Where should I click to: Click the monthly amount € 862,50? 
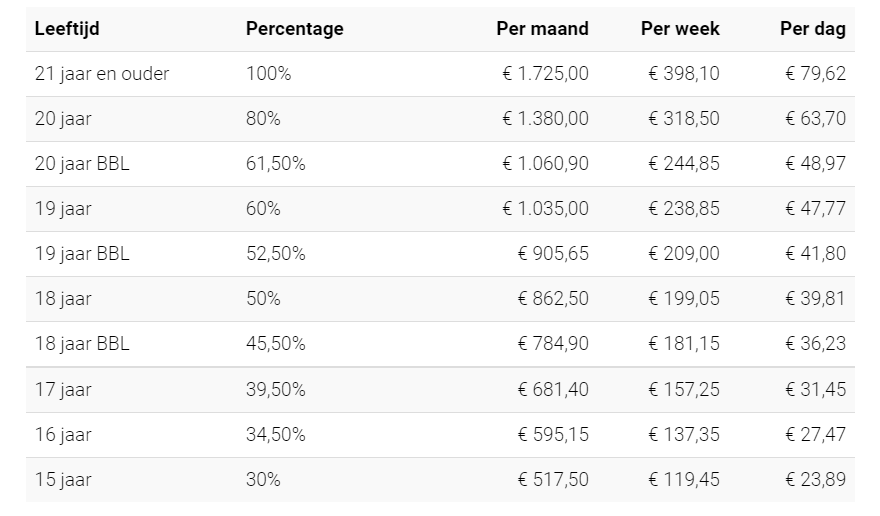click(553, 299)
